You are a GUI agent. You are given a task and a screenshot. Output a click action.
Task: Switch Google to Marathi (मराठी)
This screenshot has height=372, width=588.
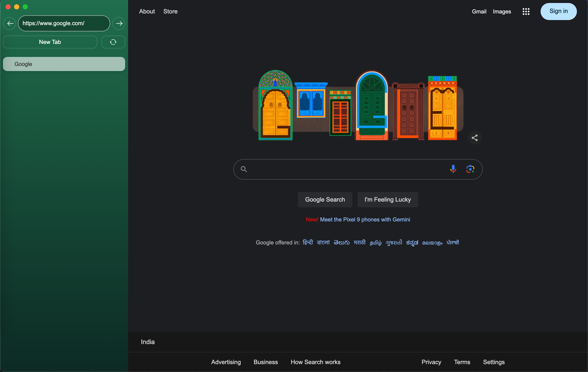pos(360,243)
